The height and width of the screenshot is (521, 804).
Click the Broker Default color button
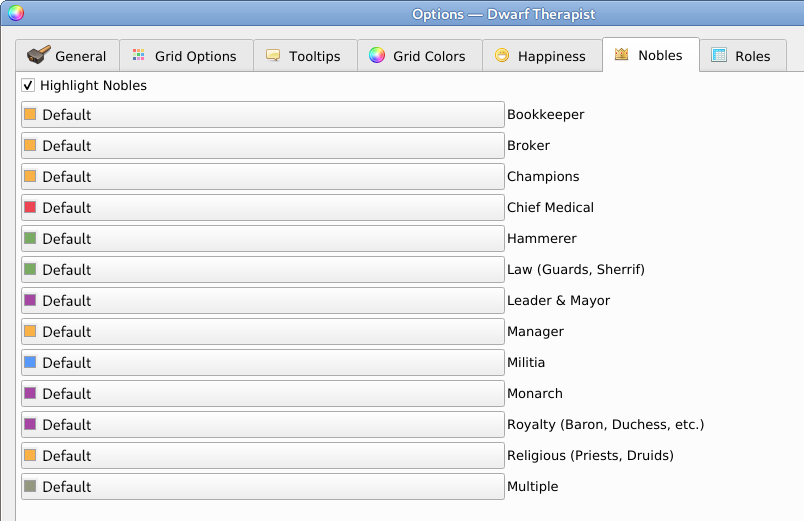262,146
